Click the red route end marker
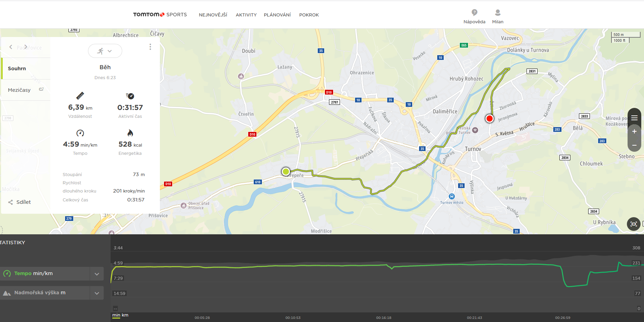The image size is (644, 322). (x=490, y=119)
